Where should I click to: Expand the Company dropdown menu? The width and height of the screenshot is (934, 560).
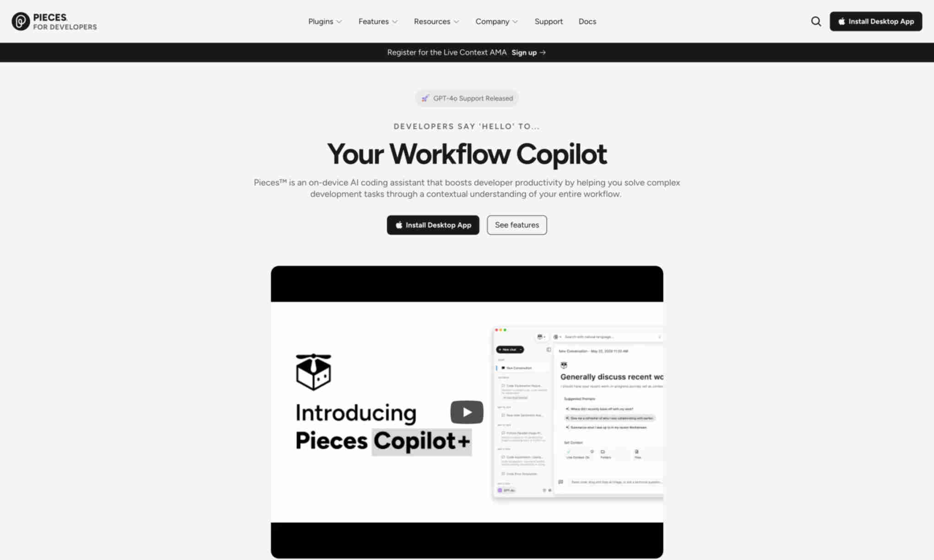click(496, 22)
